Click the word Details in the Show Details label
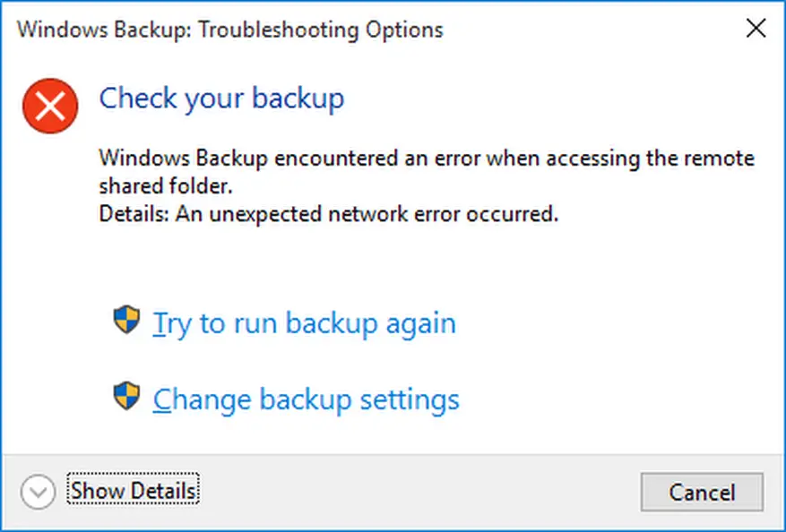 point(164,491)
